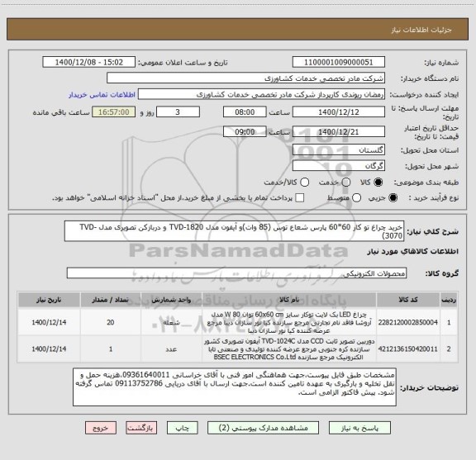Click the LED light product name cell
This screenshot has height=460, width=476.
(289, 322)
